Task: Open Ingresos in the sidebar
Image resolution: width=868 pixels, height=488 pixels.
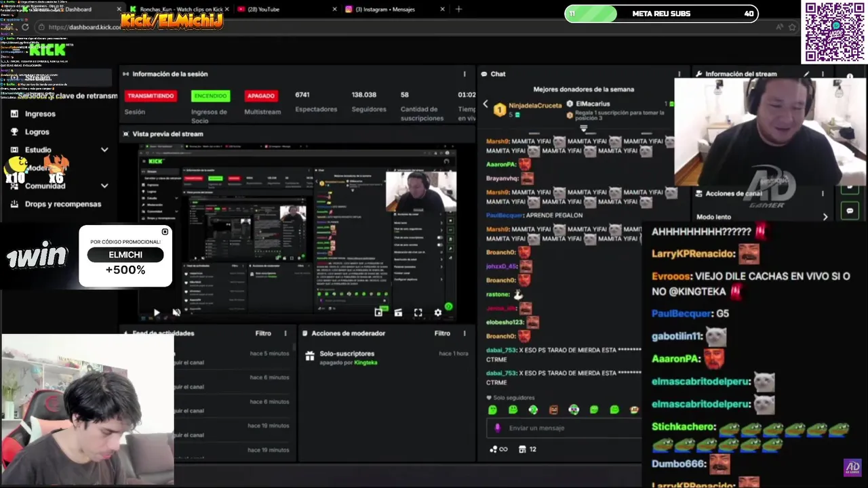Action: pyautogui.click(x=40, y=114)
